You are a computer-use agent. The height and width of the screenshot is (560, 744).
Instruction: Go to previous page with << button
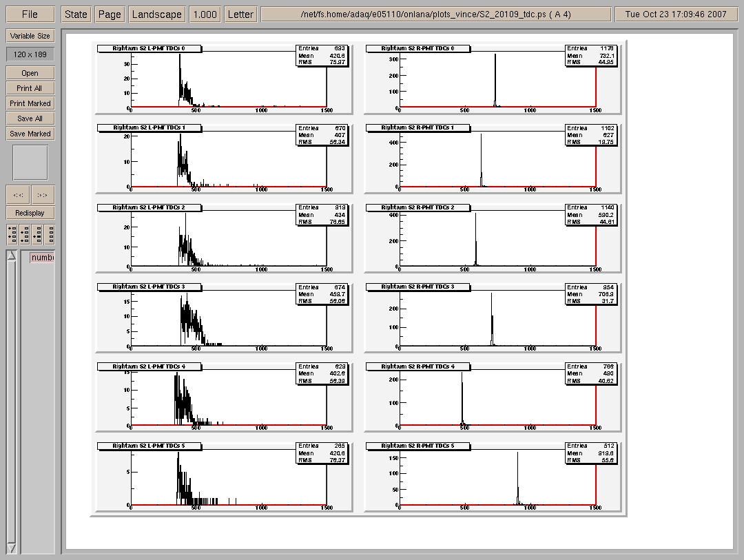[x=18, y=194]
